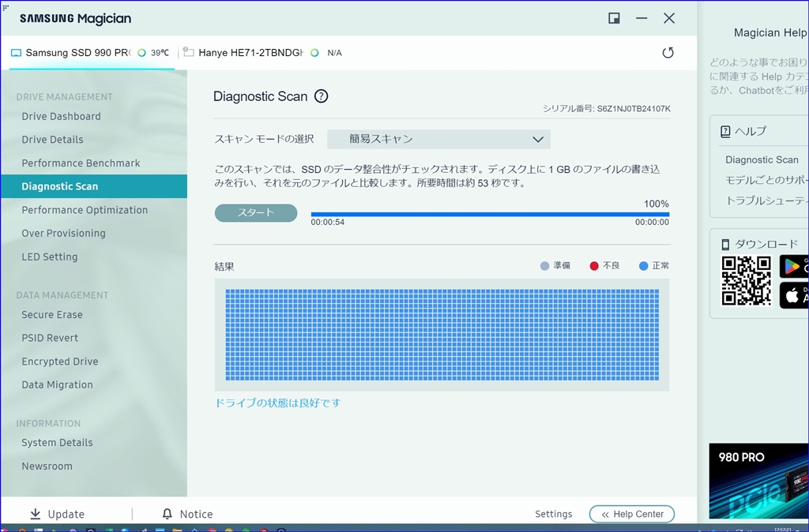Click ドライブの状態は良好です status text
The width and height of the screenshot is (809, 532).
(x=277, y=403)
